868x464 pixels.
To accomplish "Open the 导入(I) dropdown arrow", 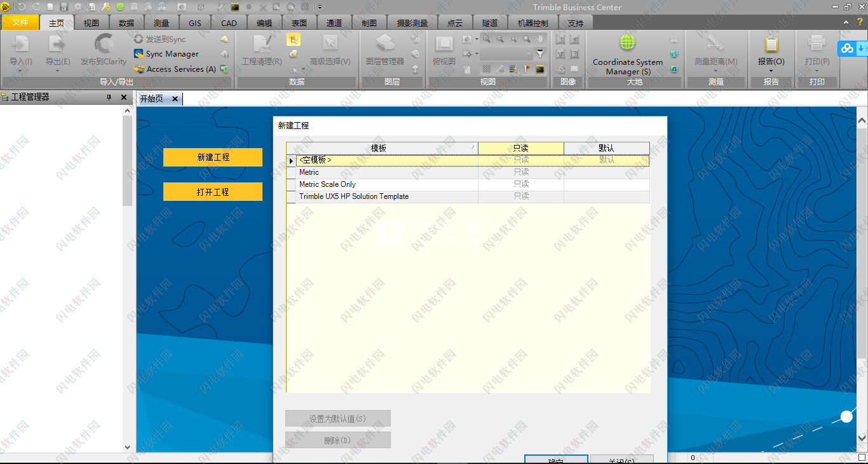I will (21, 71).
